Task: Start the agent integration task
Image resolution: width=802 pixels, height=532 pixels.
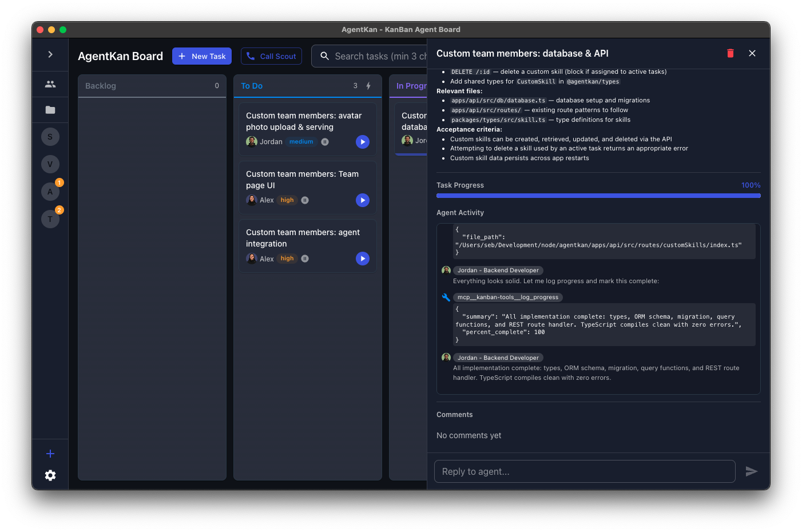Action: 363,259
